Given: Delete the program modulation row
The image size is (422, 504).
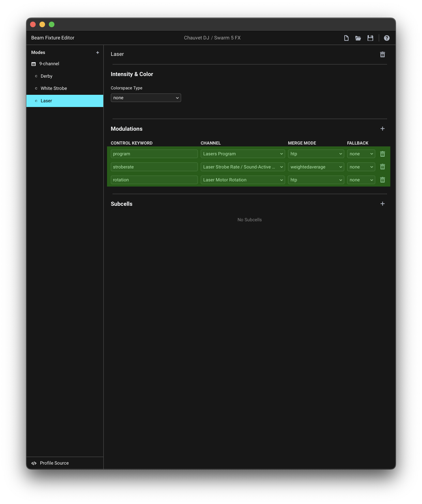Looking at the screenshot, I should (382, 154).
